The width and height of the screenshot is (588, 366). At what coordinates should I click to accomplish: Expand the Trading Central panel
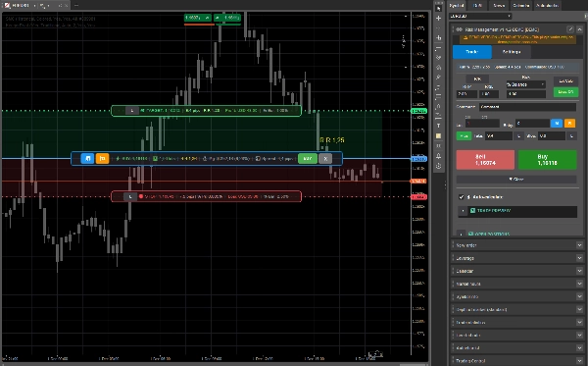tap(580, 361)
